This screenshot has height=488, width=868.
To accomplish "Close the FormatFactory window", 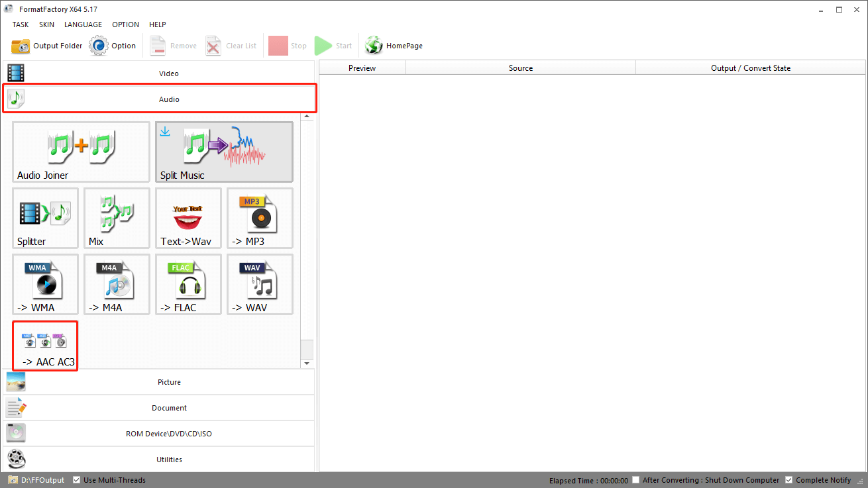I will pos(857,9).
